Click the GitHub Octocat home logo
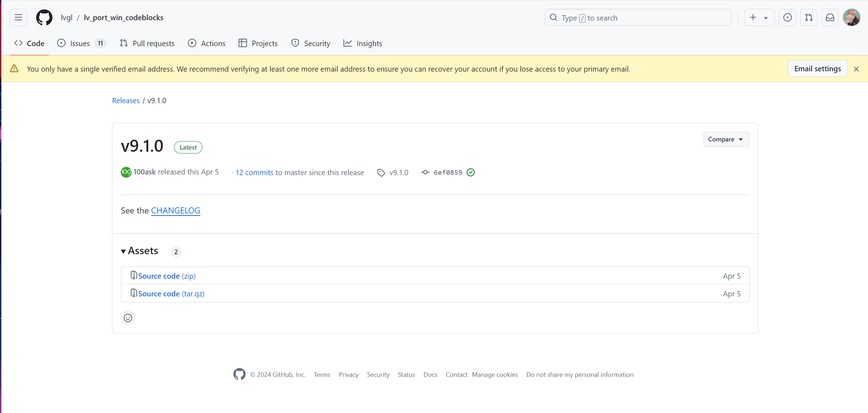 click(x=44, y=17)
